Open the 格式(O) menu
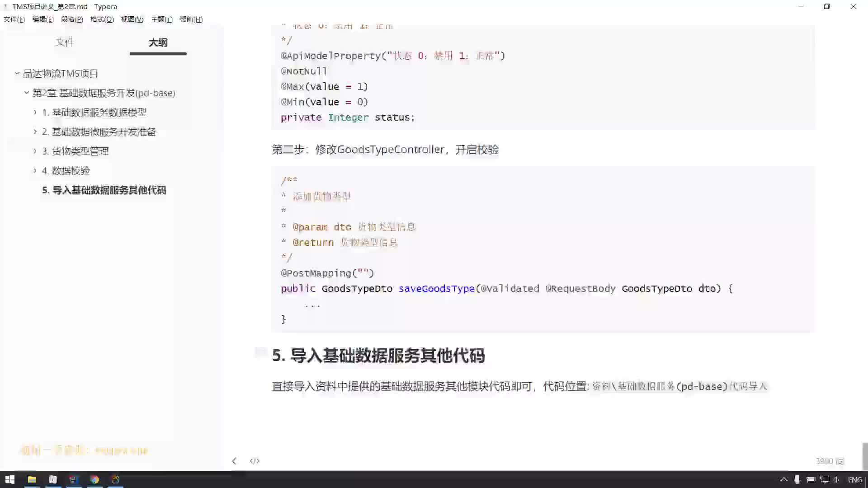 point(102,19)
